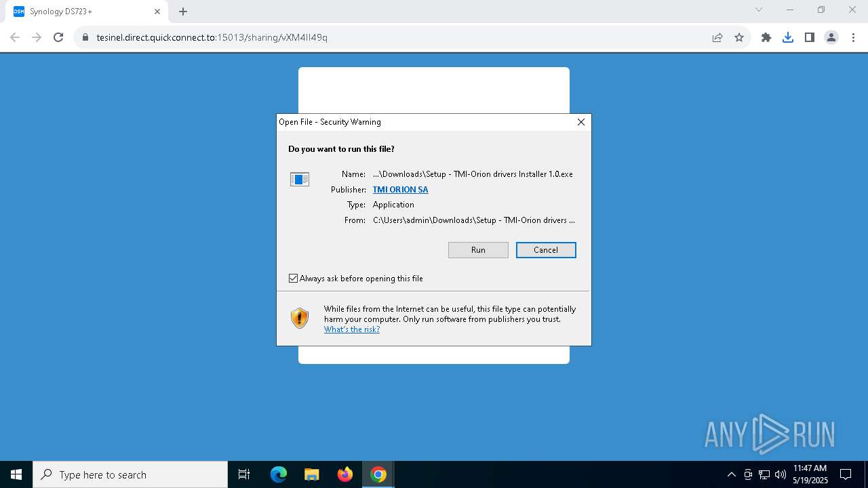Reload the current page
This screenshot has width=868, height=488.
pos(58,37)
